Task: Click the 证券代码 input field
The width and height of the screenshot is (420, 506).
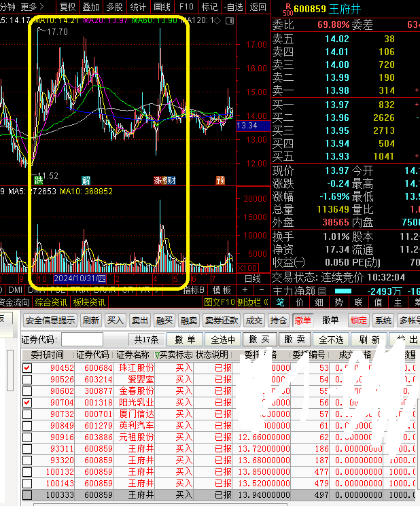Action: click(x=82, y=340)
